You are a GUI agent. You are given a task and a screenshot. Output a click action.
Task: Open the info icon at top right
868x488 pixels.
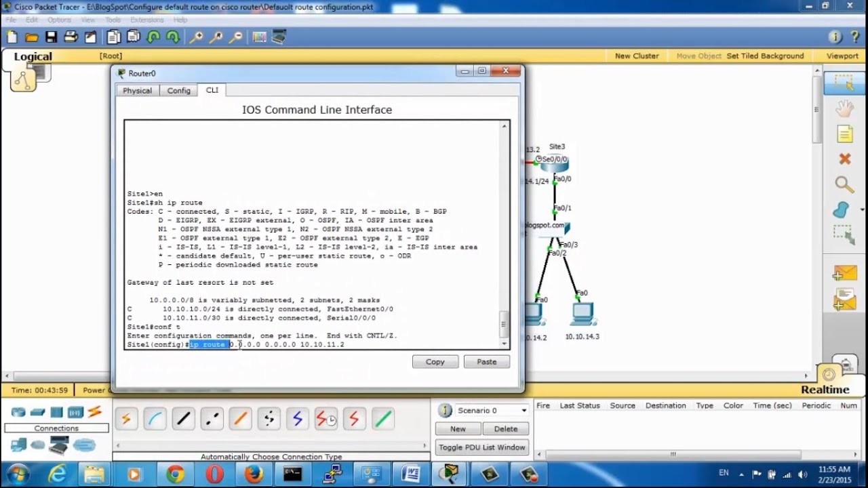[835, 37]
